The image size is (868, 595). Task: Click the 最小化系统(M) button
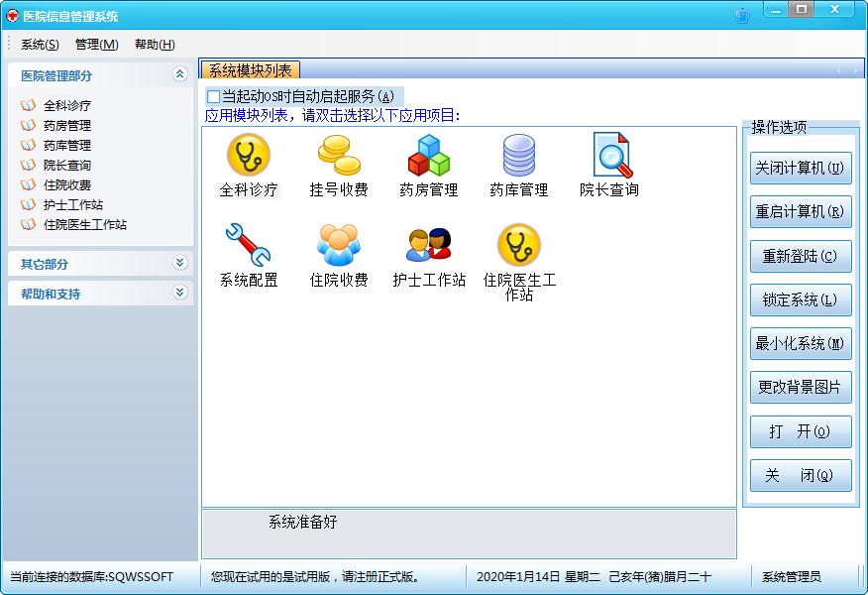tap(801, 343)
